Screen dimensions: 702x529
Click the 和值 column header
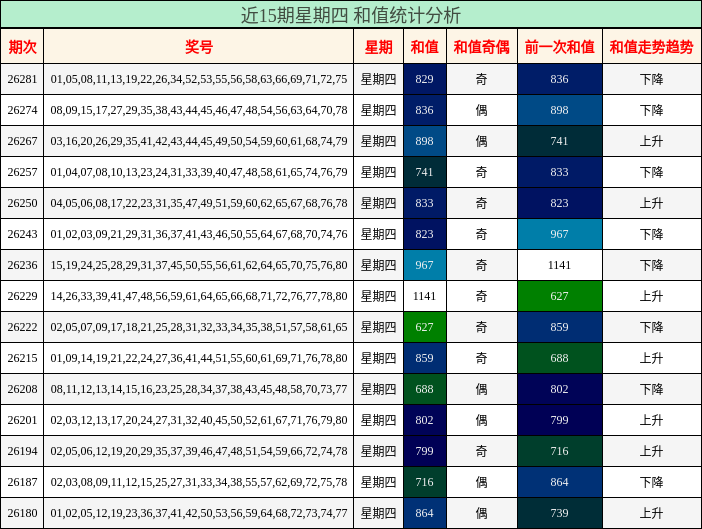pos(424,47)
